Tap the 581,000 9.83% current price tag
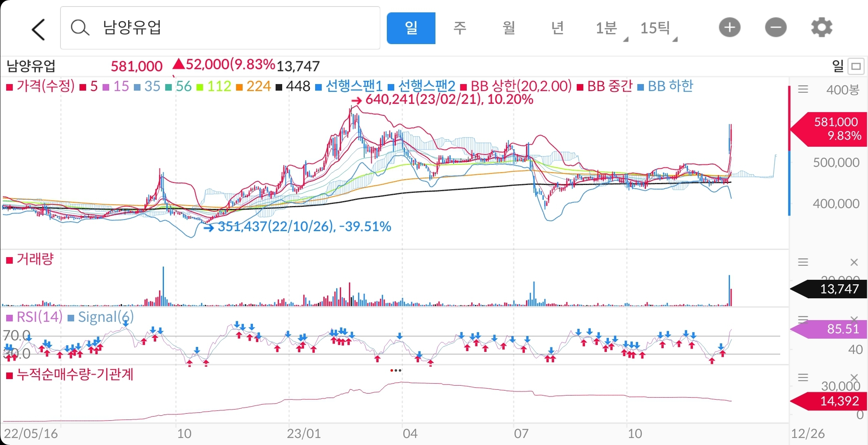The height and width of the screenshot is (445, 868). tap(829, 129)
